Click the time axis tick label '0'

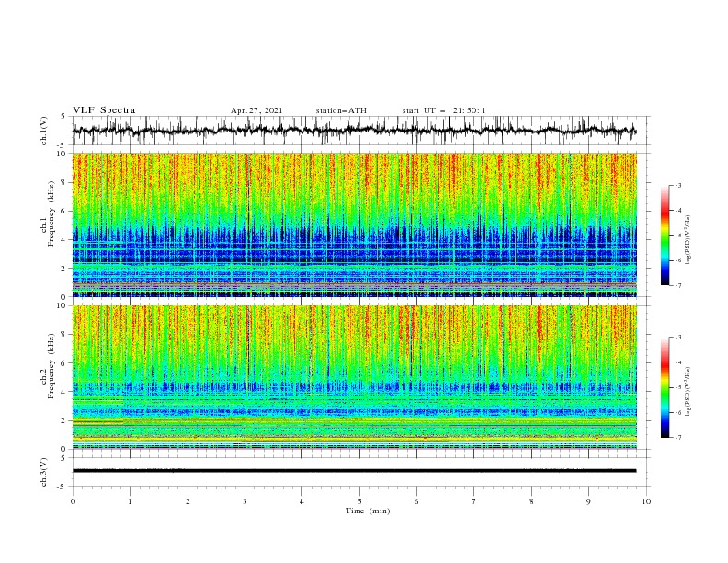click(73, 501)
